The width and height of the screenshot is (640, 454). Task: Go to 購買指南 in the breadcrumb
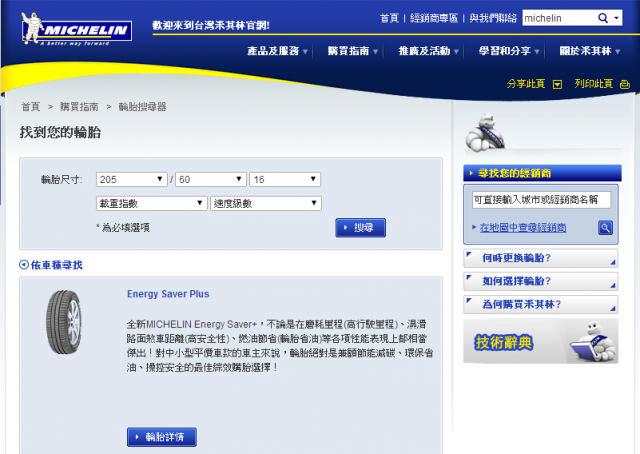pyautogui.click(x=79, y=107)
